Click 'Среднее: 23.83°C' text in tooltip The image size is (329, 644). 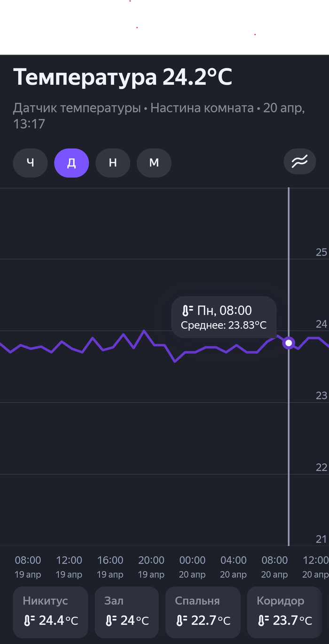click(224, 326)
